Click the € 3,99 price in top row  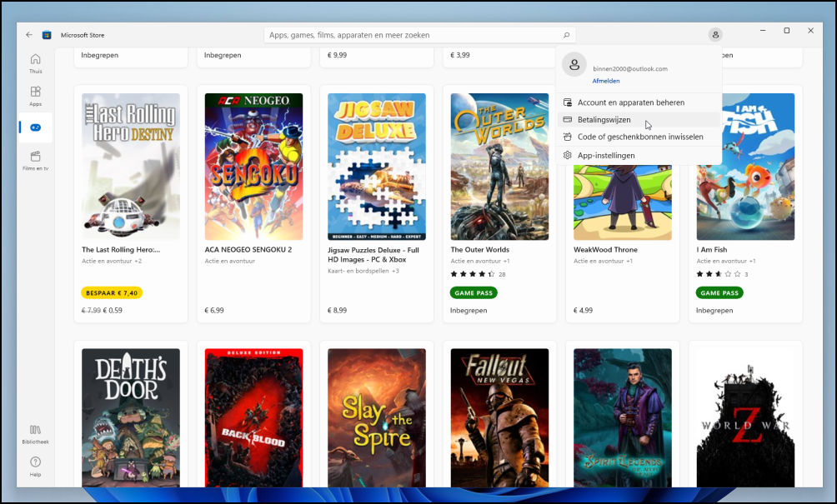(460, 55)
